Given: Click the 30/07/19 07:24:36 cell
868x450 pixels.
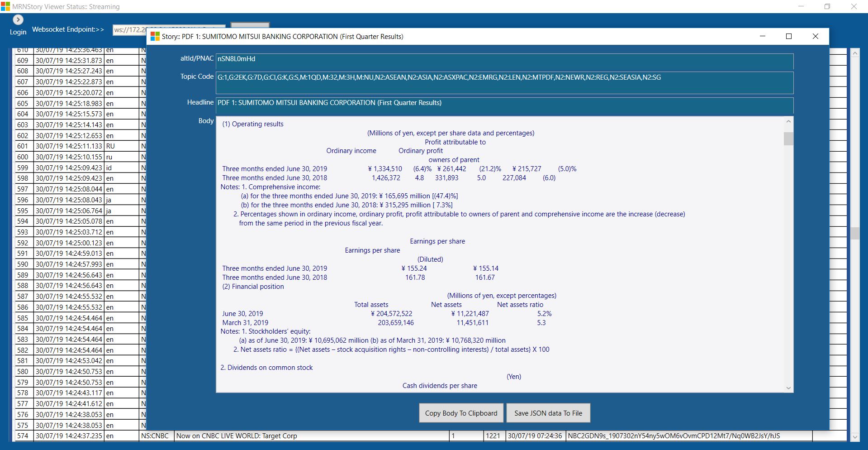Looking at the screenshot, I should coord(535,436).
